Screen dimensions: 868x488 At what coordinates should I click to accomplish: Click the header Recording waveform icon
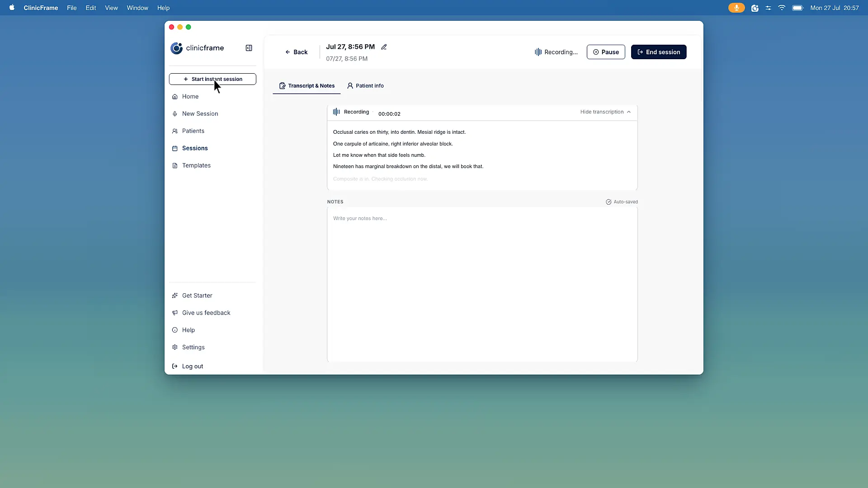538,52
